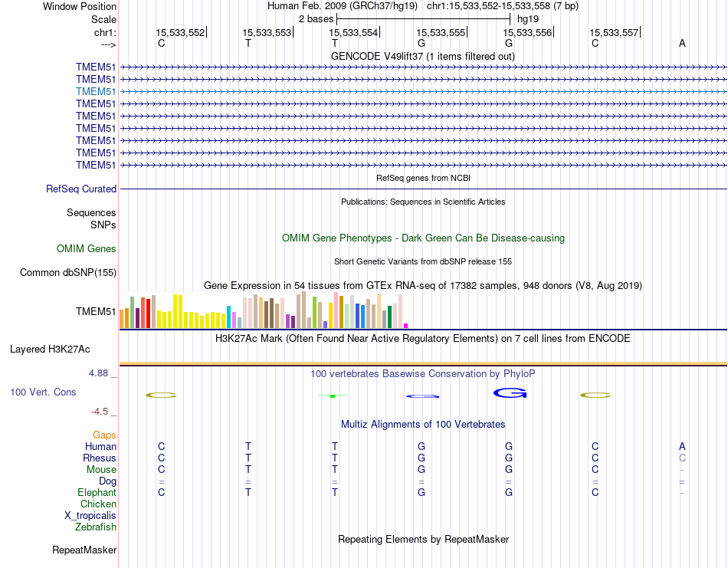This screenshot has height=568, width=728.
Task: Click the Scale label in ruler
Action: click(x=103, y=19)
